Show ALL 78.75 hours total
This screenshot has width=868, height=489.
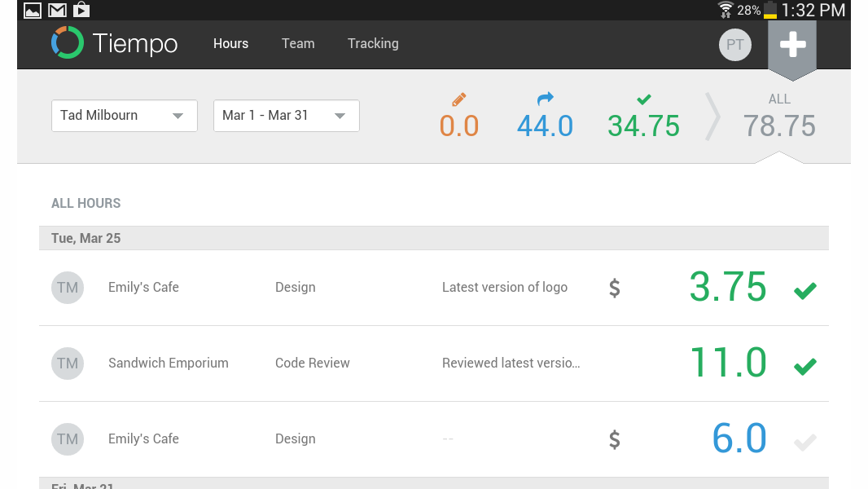[x=779, y=117]
